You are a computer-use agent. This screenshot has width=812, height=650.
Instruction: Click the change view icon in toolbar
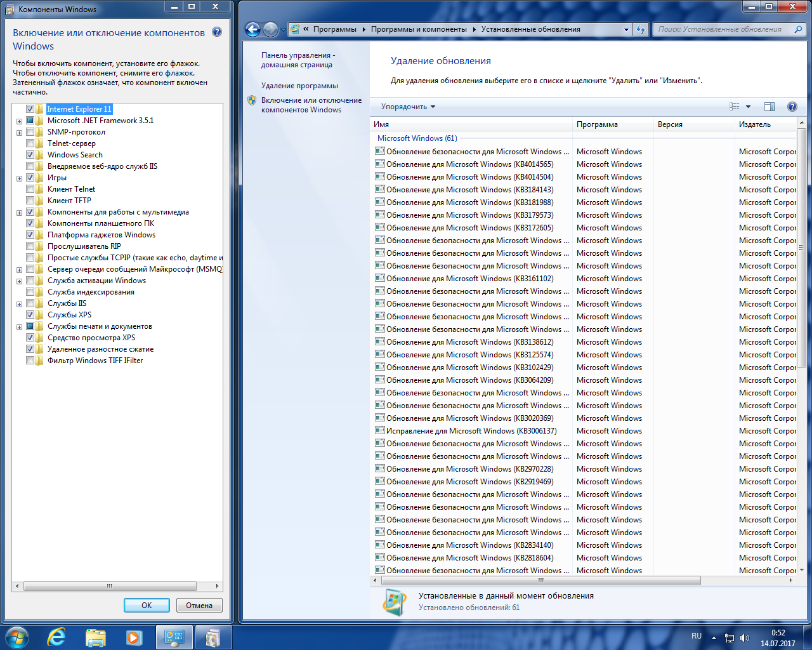[x=735, y=107]
